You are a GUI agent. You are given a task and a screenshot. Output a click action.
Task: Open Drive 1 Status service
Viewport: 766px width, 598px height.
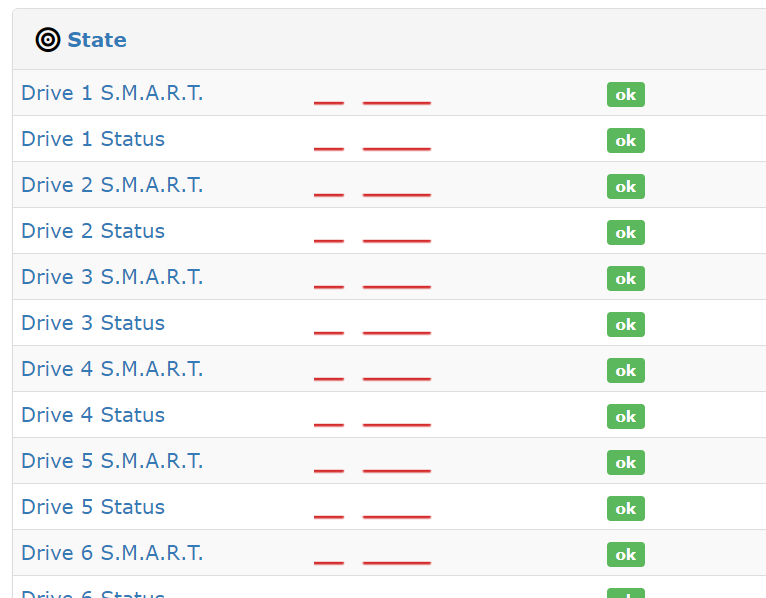(x=93, y=139)
